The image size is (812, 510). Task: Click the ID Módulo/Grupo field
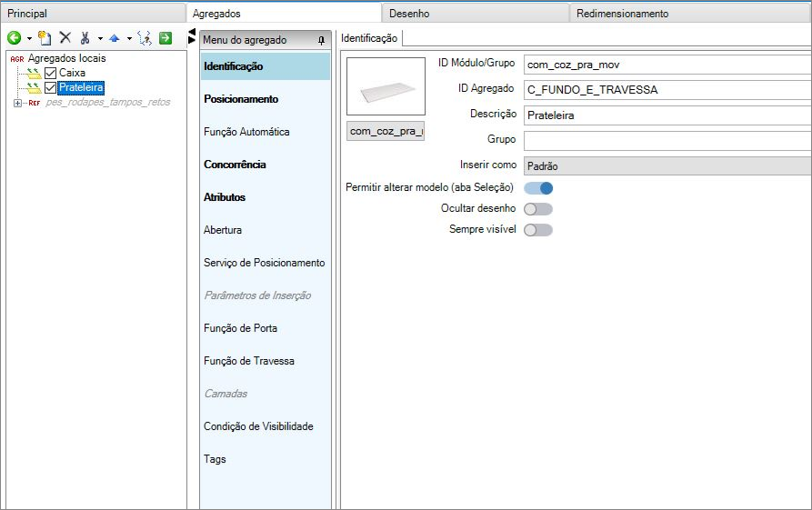(x=667, y=65)
